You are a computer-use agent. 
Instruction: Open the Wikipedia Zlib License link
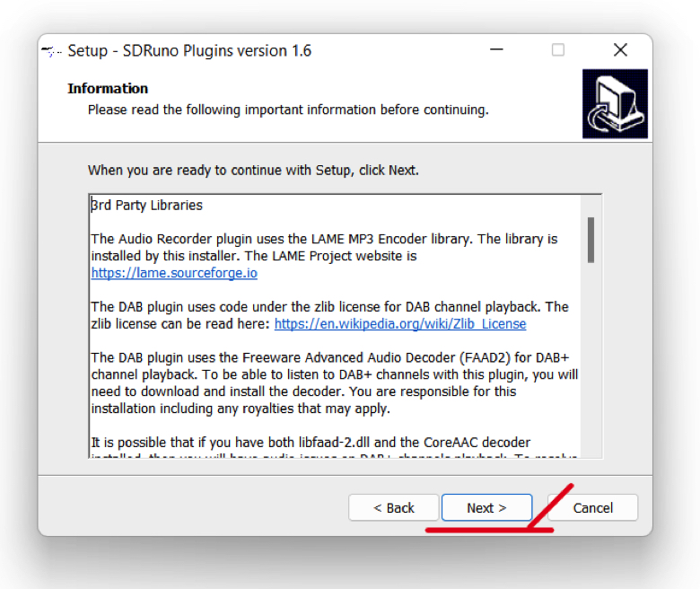click(400, 323)
